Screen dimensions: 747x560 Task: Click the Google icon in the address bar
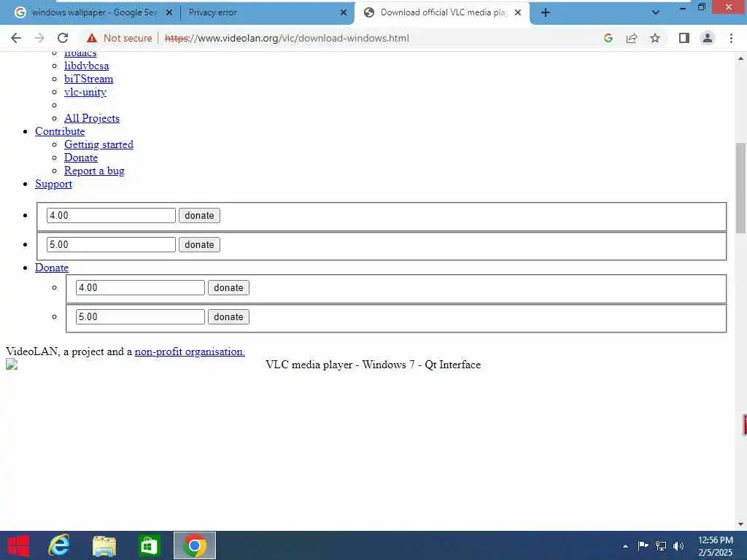[608, 38]
